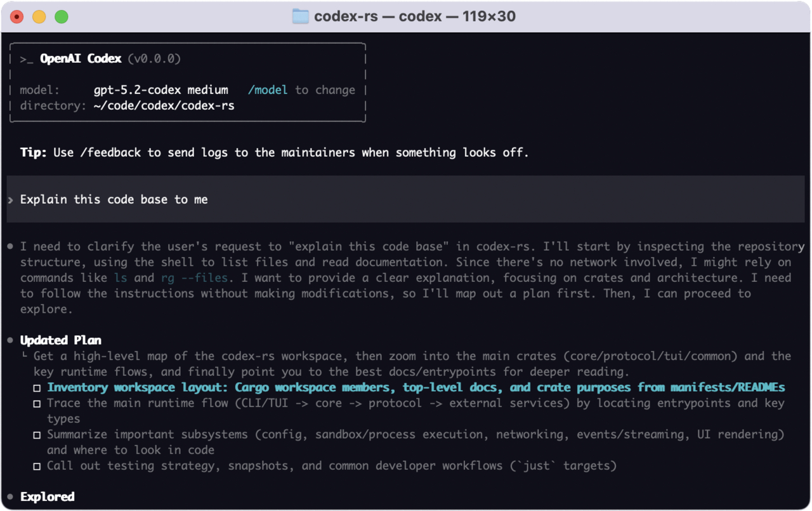Click the >_ prompt icon beside OpenAI Codex
Image resolution: width=812 pixels, height=511 pixels.
click(x=26, y=59)
